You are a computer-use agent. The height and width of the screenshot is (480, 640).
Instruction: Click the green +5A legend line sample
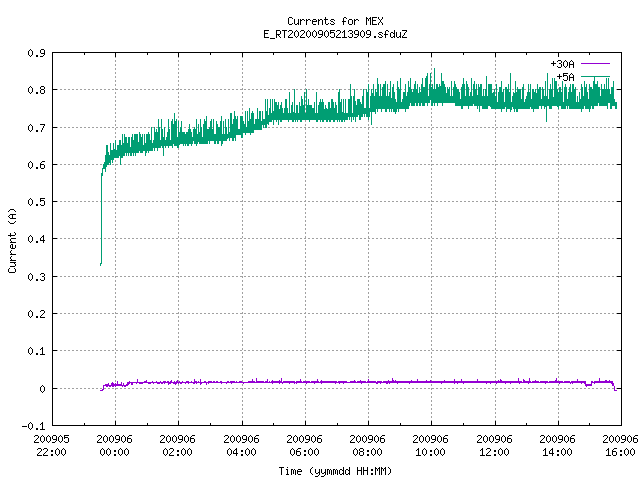595,76
